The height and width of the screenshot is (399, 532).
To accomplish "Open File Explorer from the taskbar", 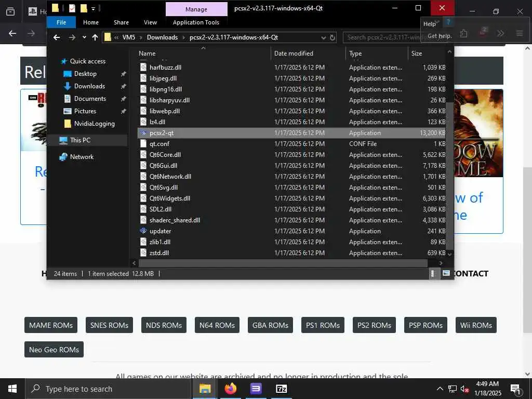I will (x=205, y=389).
